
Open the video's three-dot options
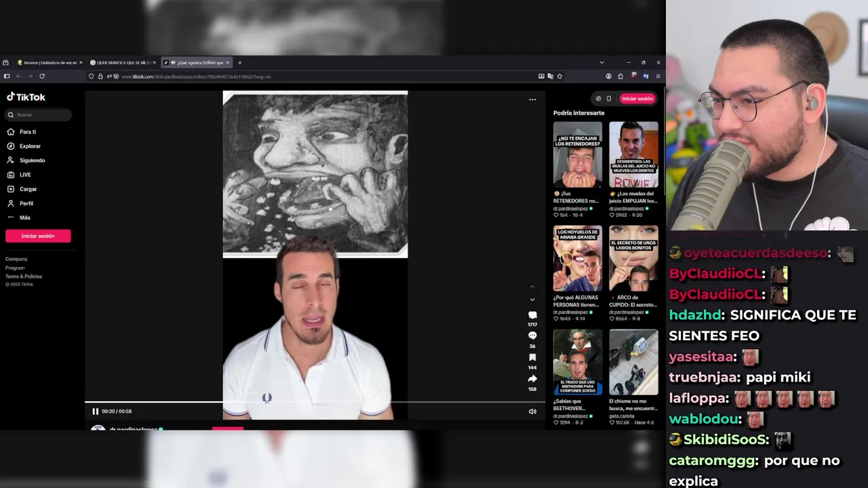pyautogui.click(x=532, y=100)
